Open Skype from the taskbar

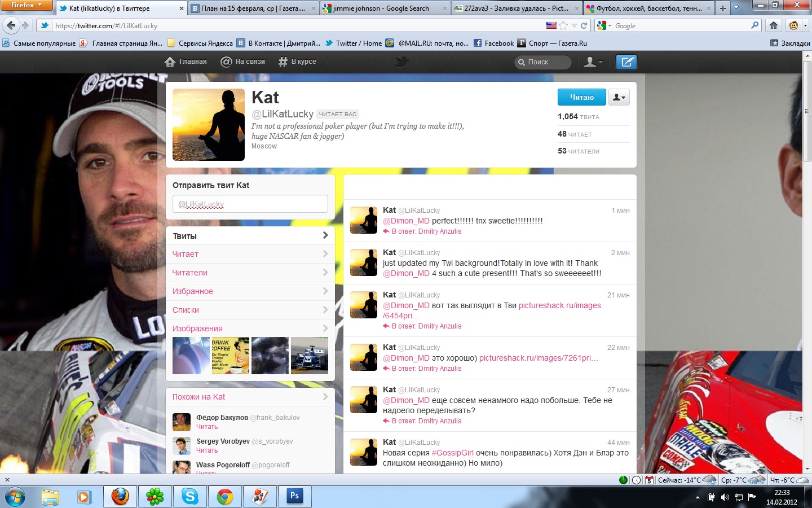(x=190, y=497)
